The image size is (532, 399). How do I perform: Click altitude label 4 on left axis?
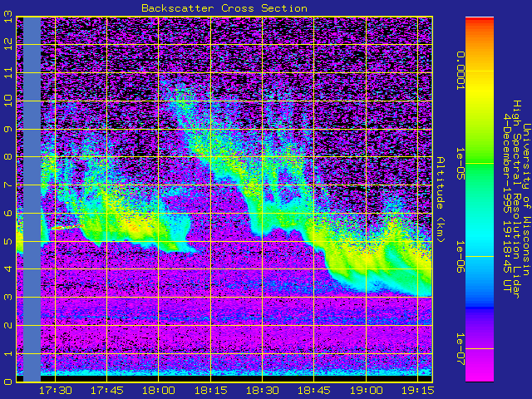coord(8,269)
